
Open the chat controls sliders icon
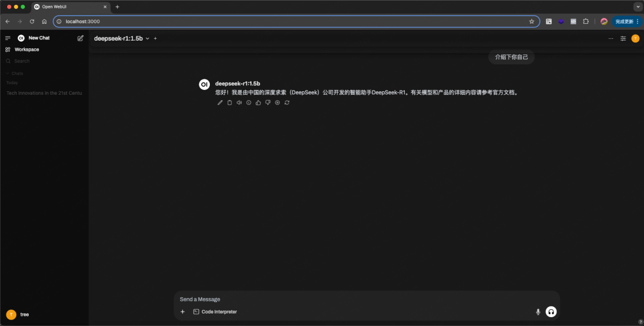coord(623,39)
